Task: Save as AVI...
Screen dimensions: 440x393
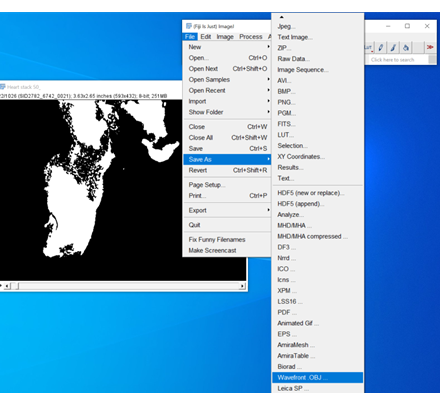Action: point(318,81)
